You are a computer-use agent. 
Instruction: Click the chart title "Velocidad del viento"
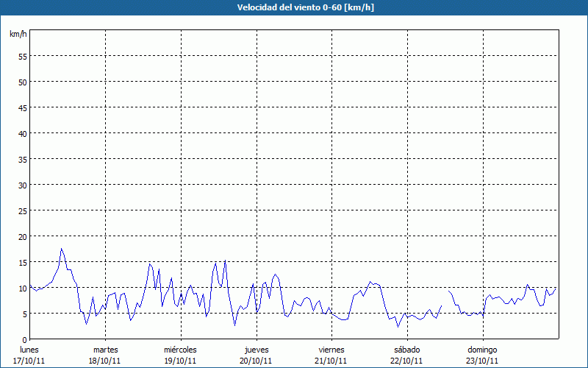tap(293, 8)
